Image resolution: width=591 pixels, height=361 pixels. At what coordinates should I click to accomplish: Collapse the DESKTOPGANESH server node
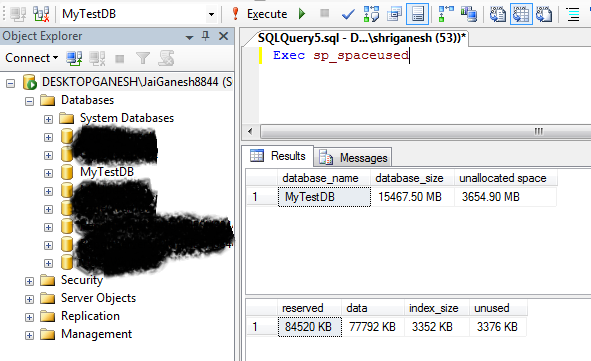[x=11, y=83]
